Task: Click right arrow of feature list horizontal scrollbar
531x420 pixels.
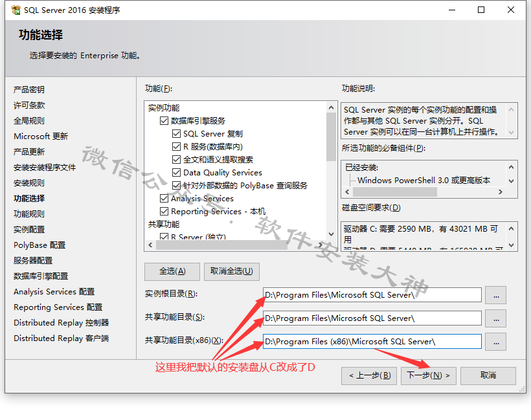Action: point(321,245)
